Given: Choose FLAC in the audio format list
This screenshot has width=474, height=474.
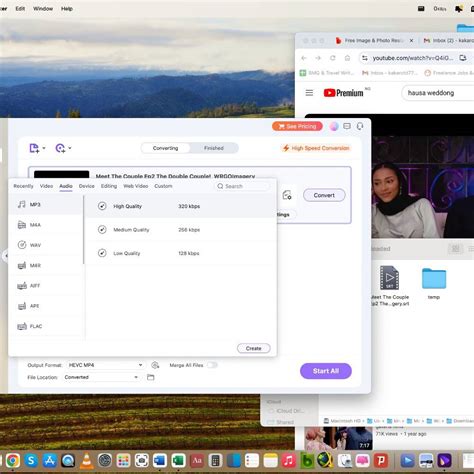Looking at the screenshot, I should tap(46, 326).
